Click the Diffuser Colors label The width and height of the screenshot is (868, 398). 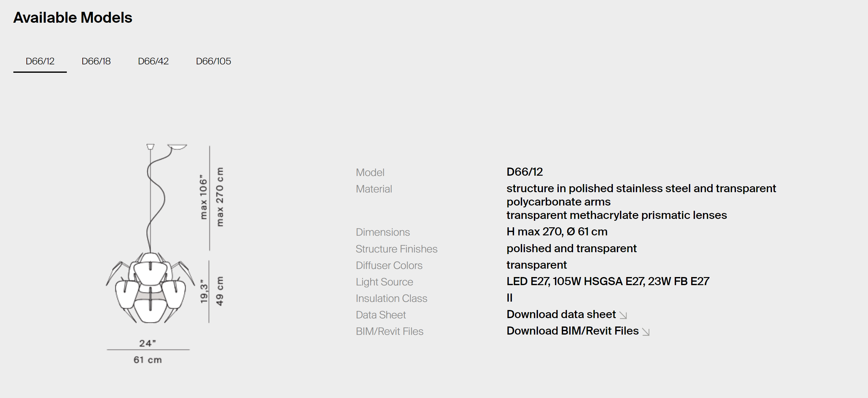pyautogui.click(x=389, y=266)
